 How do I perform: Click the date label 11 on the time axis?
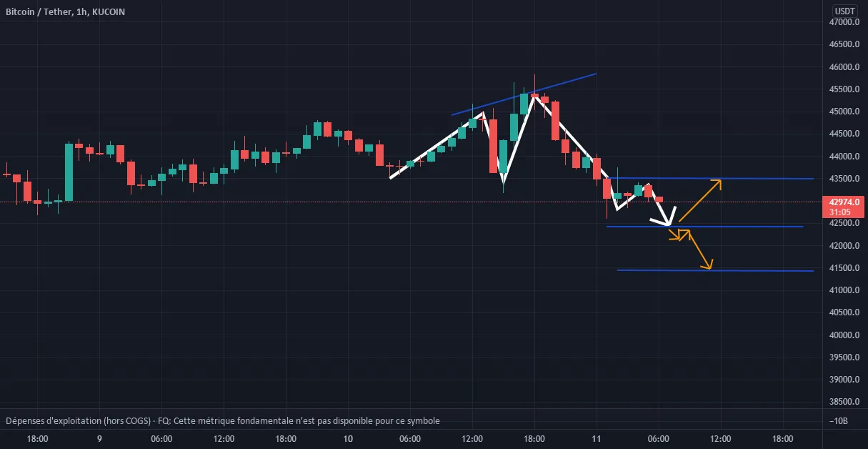(597, 439)
